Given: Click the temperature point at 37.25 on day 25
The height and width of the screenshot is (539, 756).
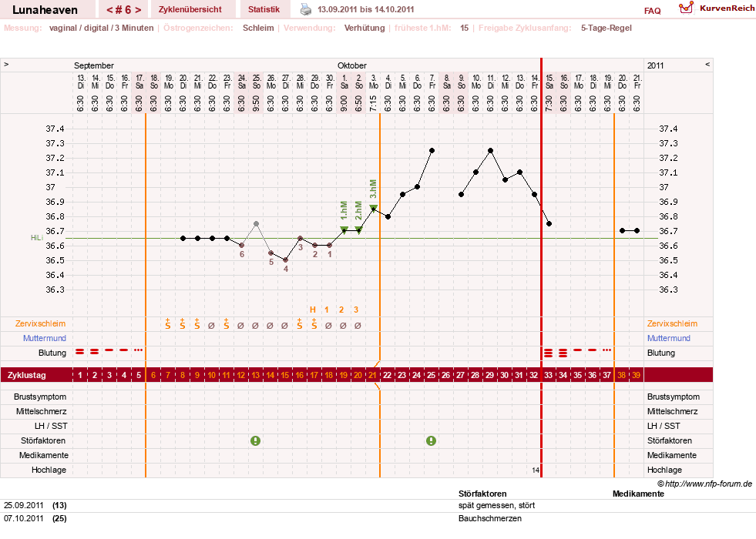Looking at the screenshot, I should 432,151.
